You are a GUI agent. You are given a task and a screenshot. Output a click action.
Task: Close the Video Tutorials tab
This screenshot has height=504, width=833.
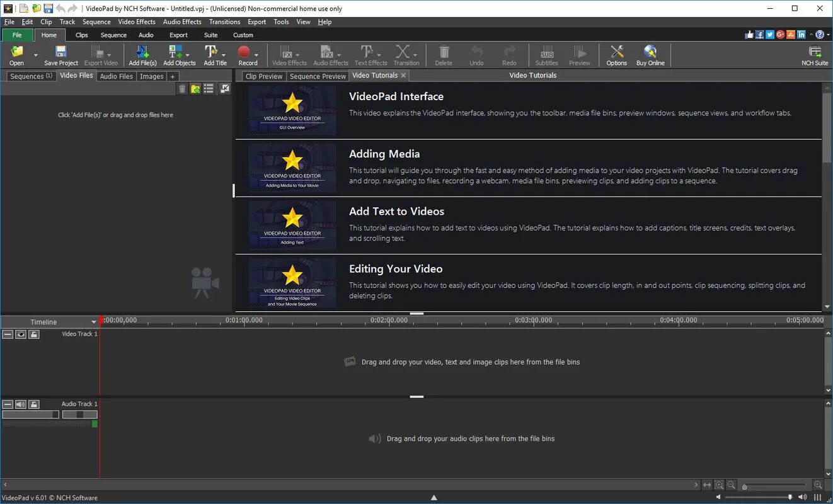(404, 76)
